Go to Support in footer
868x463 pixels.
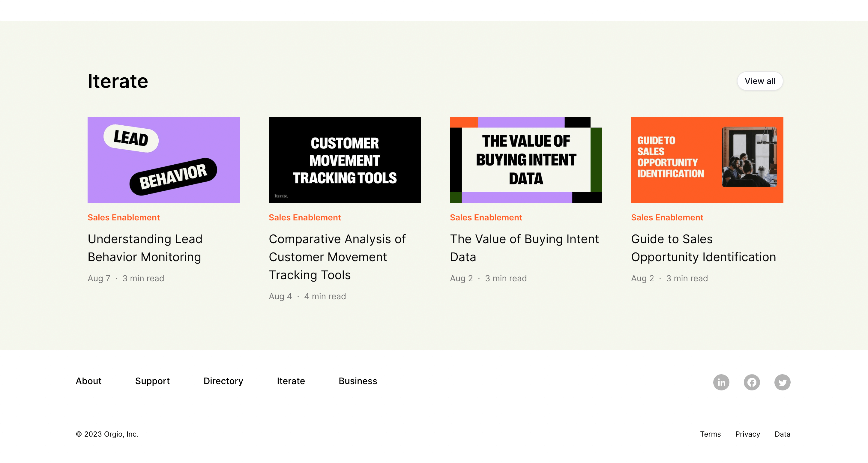[x=152, y=381]
